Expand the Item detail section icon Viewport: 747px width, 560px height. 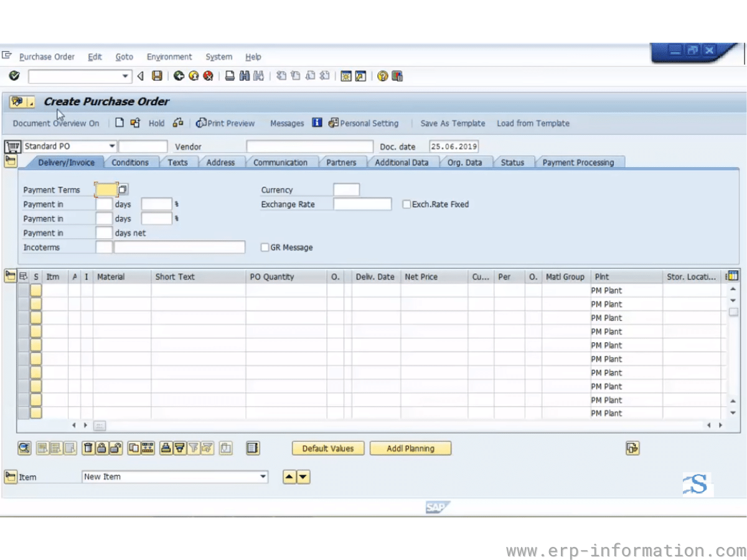point(11,477)
